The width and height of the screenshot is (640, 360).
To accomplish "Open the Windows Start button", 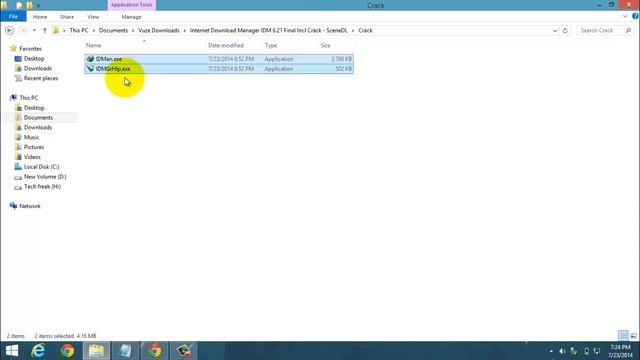I will point(12,351).
